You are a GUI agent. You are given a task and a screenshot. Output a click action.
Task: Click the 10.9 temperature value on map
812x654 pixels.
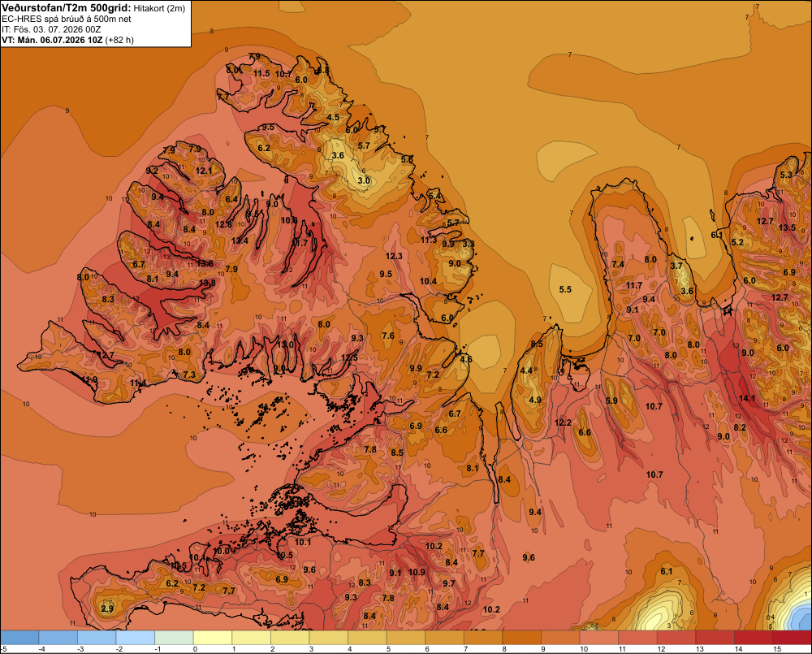tap(417, 572)
